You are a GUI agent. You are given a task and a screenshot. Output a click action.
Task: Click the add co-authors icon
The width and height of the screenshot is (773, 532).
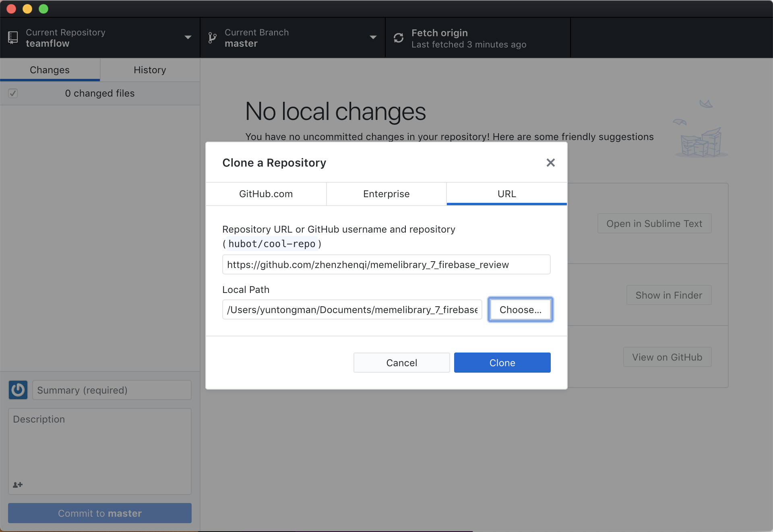coord(18,485)
